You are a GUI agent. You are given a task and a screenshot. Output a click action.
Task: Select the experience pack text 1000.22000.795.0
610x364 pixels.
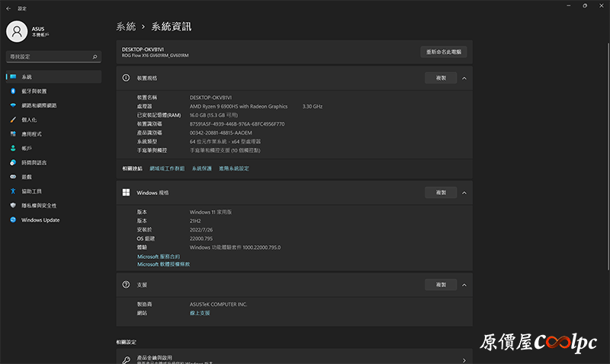point(262,247)
